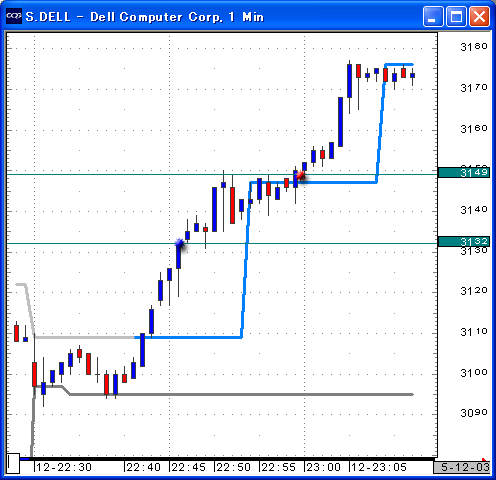Click the 3160 price scale value
This screenshot has height=480, width=496.
tap(474, 129)
